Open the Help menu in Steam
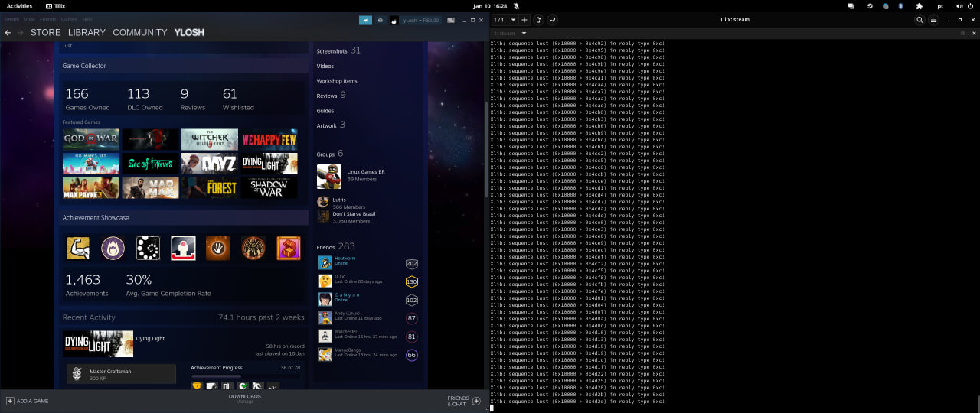 pos(87,18)
